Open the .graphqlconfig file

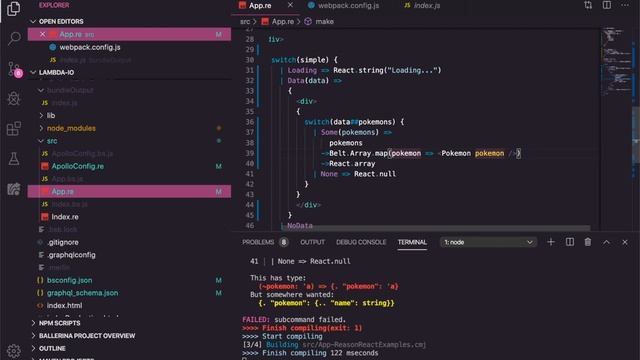click(129, 255)
